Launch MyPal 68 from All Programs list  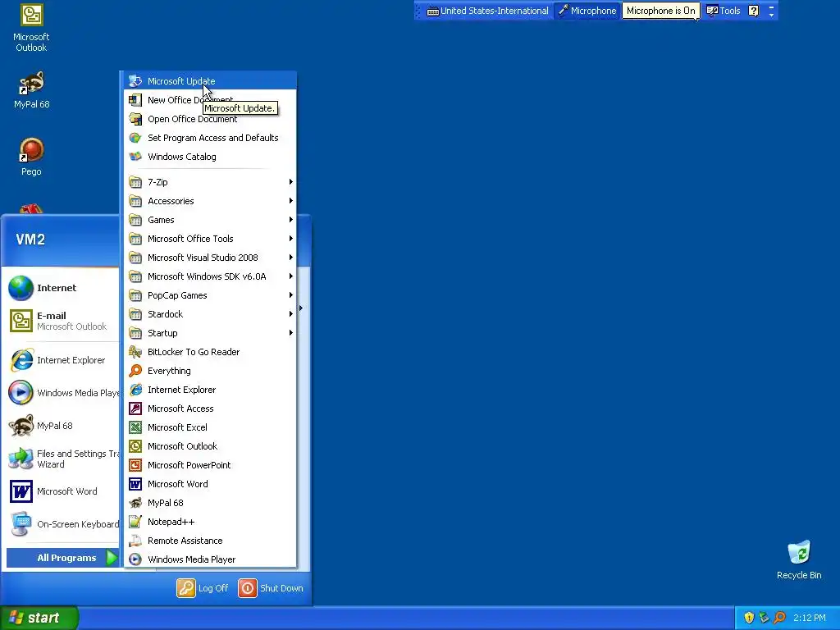pos(210,503)
